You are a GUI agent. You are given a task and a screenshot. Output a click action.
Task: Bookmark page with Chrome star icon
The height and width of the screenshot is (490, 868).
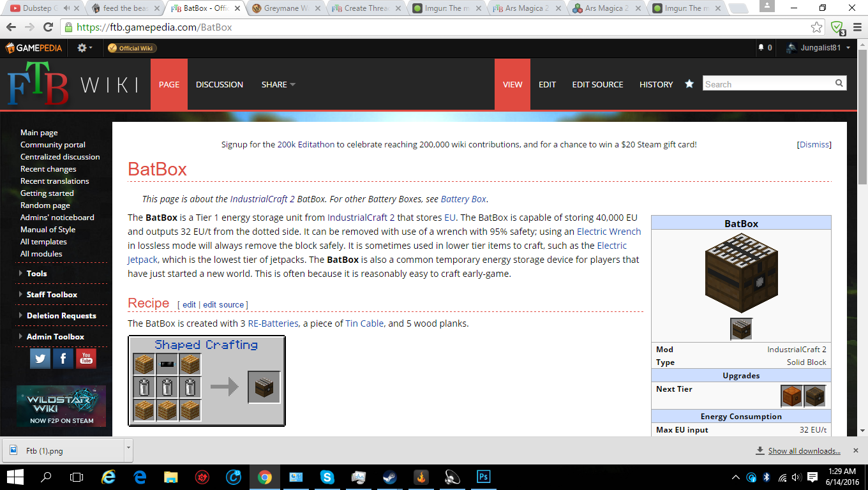816,27
